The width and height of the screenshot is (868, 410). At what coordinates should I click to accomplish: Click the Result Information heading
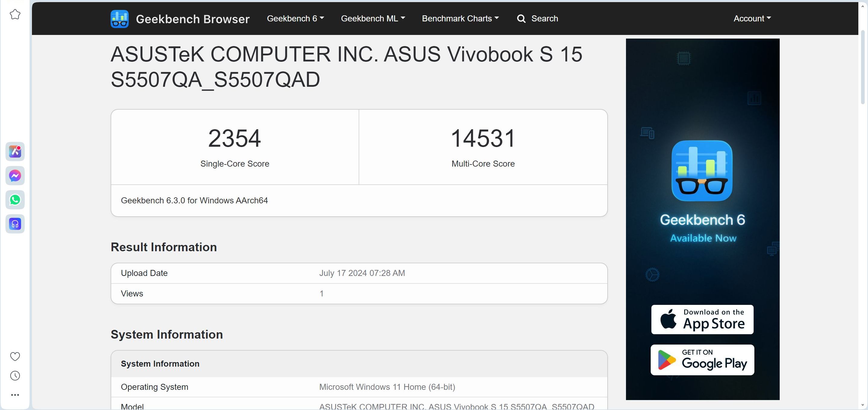164,247
